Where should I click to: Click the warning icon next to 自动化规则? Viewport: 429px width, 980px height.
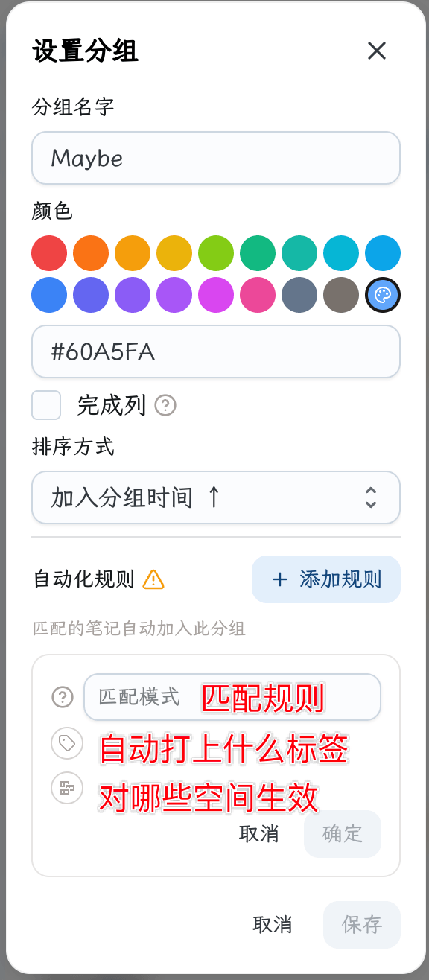tap(153, 579)
